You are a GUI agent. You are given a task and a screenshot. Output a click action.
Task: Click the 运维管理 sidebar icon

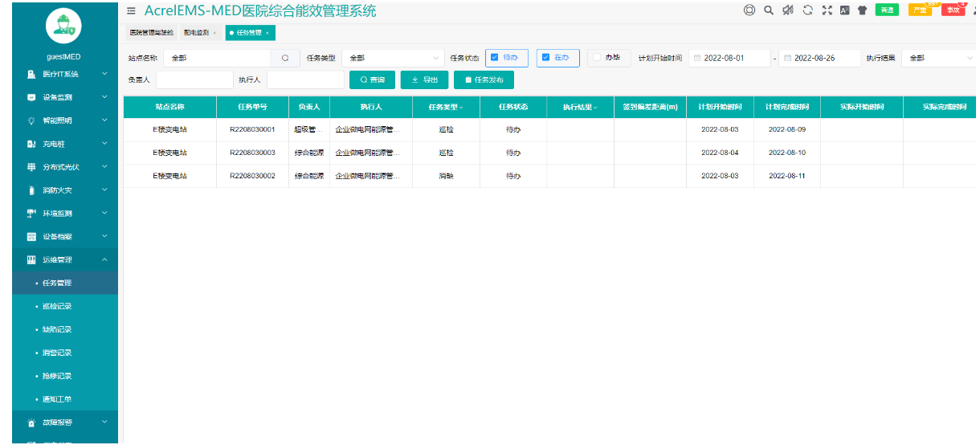coord(31,260)
